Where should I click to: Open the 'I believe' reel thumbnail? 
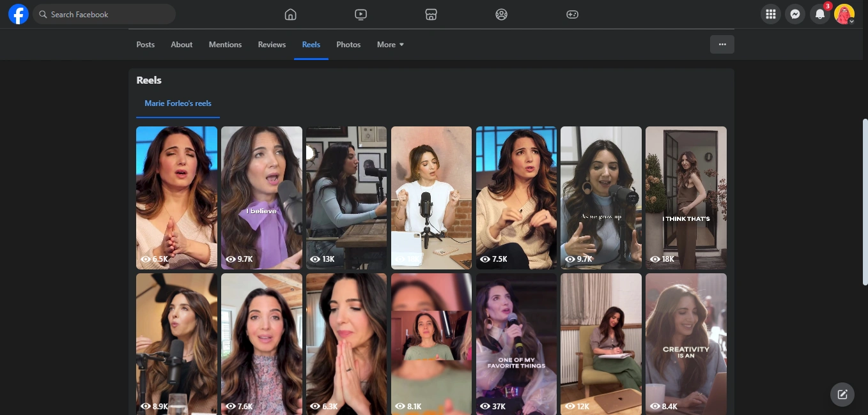coord(261,198)
